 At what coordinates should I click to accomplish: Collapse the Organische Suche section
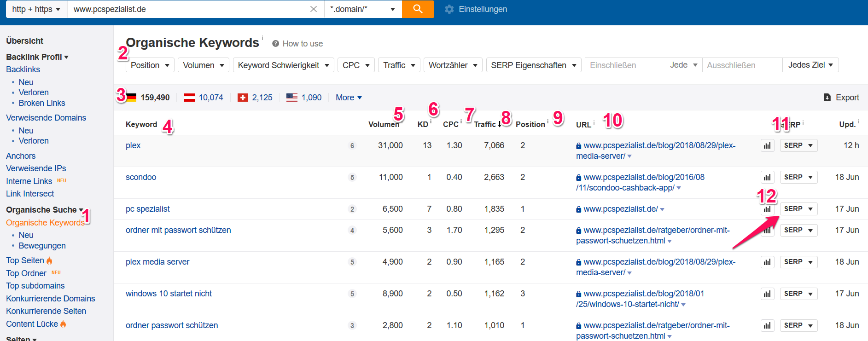[45, 210]
